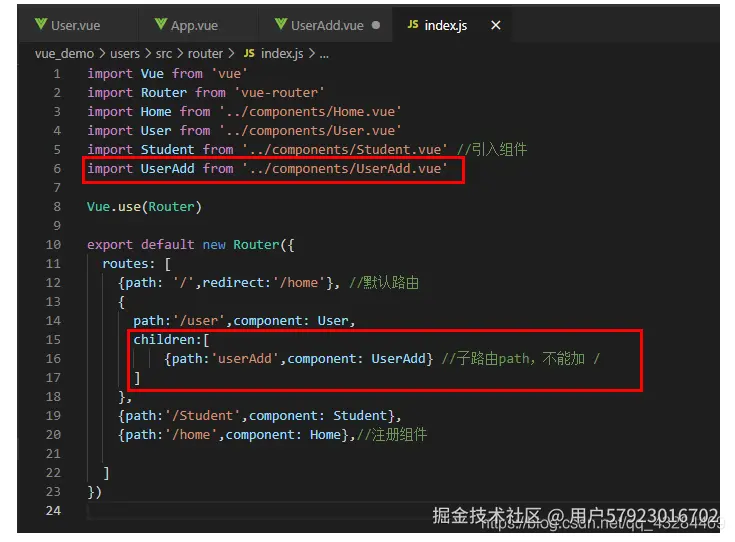Click Router identifier on line 2
This screenshot has height=542, width=735.
pyautogui.click(x=164, y=93)
